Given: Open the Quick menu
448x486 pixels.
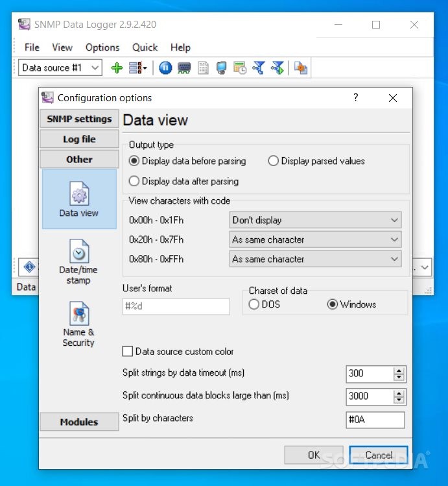Looking at the screenshot, I should pos(145,47).
